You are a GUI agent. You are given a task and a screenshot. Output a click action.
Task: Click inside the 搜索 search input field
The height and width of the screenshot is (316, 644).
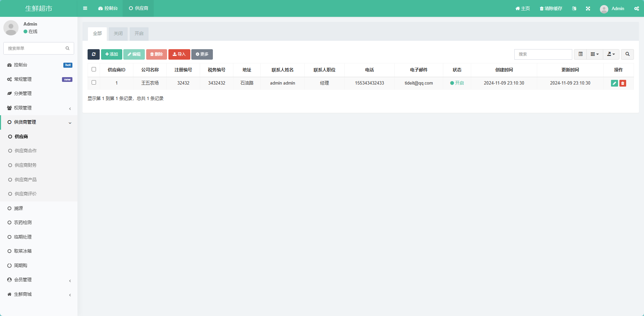[x=543, y=54]
